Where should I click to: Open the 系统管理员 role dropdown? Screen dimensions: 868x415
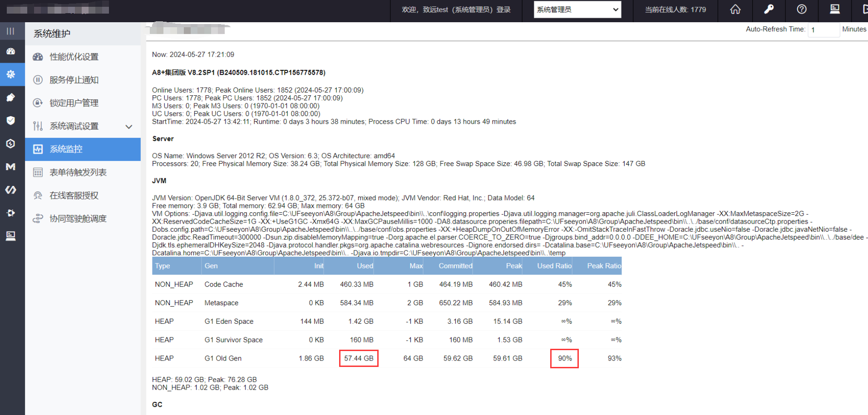point(577,10)
